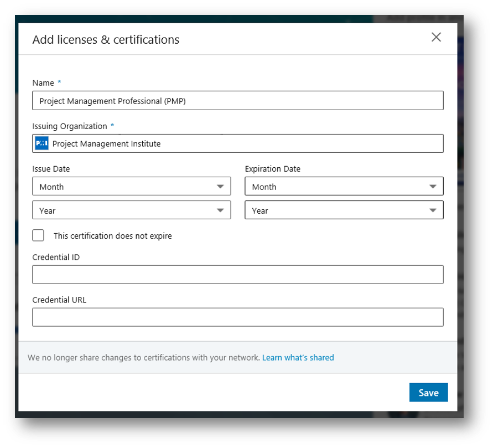Open the Issue Date Year dropdown
The image size is (493, 448).
pos(132,210)
